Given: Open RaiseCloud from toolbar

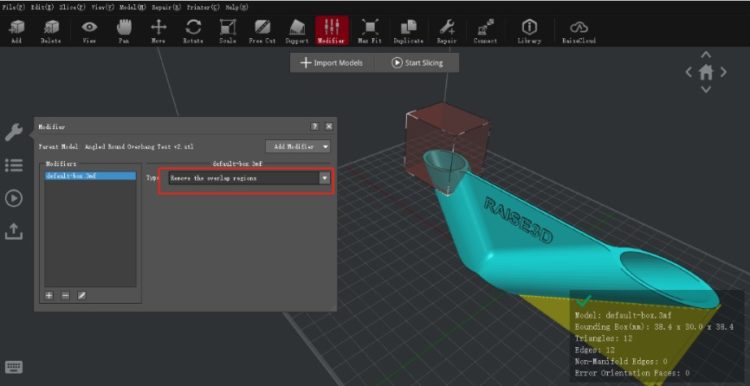Looking at the screenshot, I should 579,31.
